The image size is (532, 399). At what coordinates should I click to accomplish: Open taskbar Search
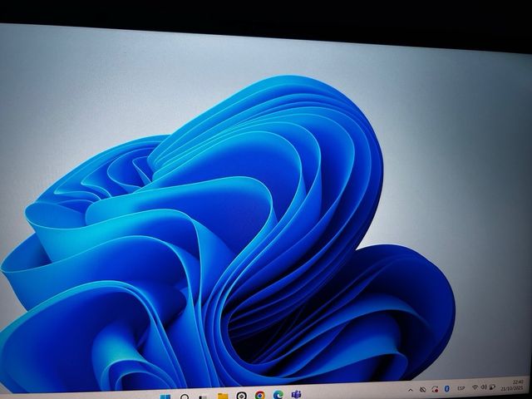pyautogui.click(x=184, y=396)
